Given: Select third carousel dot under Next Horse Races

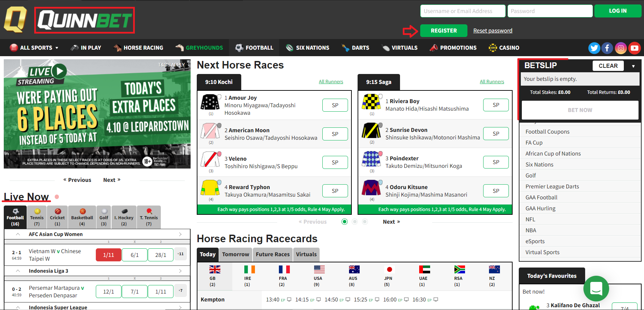Looking at the screenshot, I should (x=365, y=222).
